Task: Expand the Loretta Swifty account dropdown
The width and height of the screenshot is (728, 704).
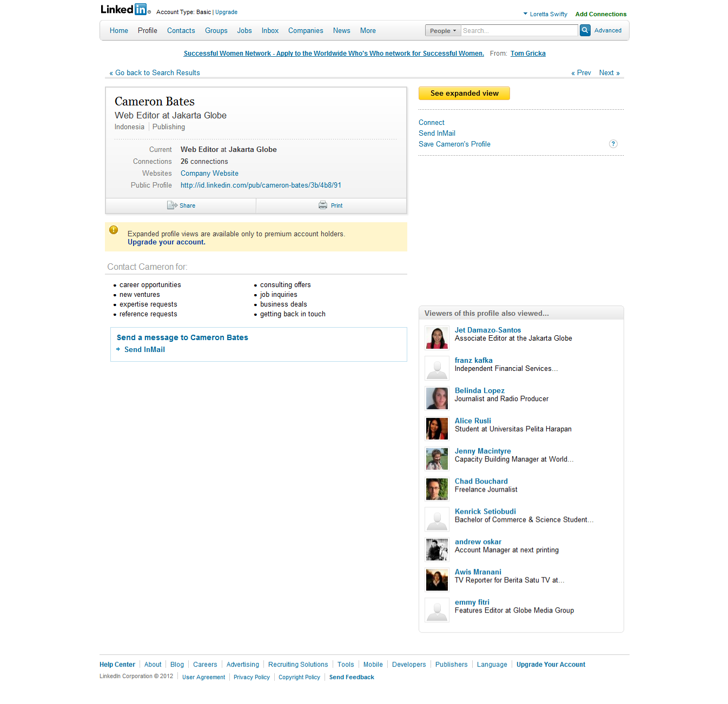Action: 545,14
